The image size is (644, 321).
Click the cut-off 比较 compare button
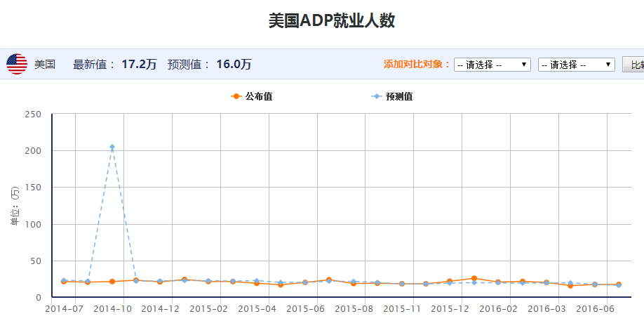click(x=633, y=65)
